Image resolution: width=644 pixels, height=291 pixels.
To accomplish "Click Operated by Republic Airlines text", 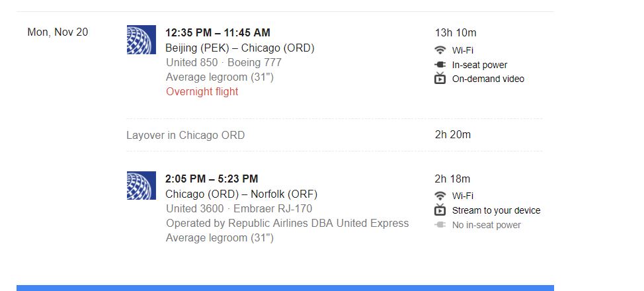I will pyautogui.click(x=288, y=223).
